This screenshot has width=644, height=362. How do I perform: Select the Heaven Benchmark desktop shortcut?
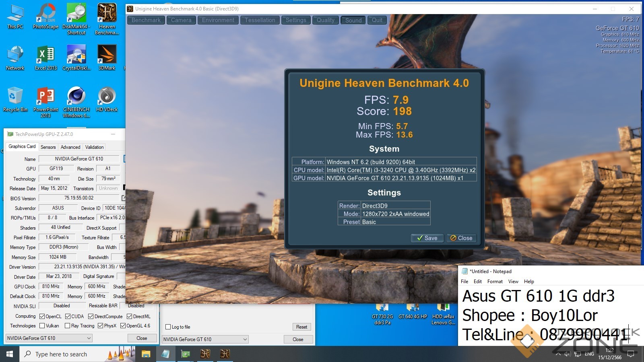pyautogui.click(x=107, y=19)
